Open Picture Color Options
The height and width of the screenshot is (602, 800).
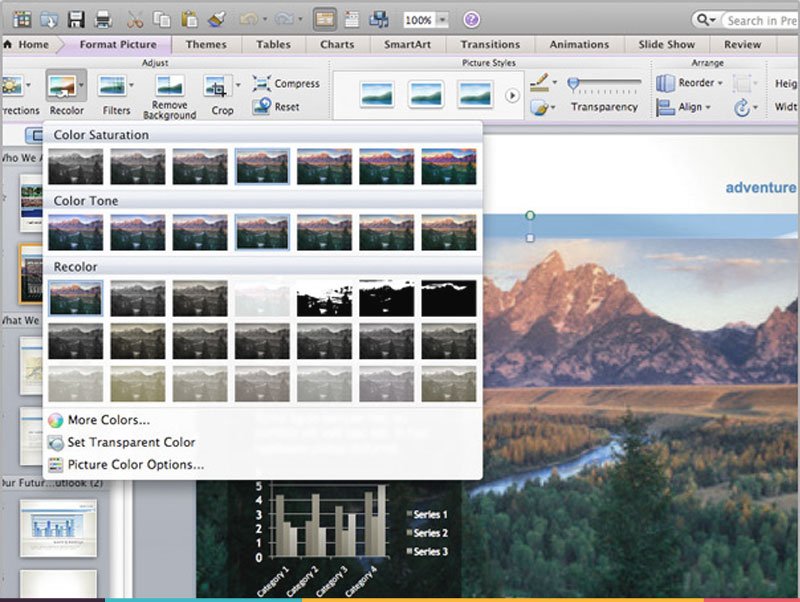point(135,464)
